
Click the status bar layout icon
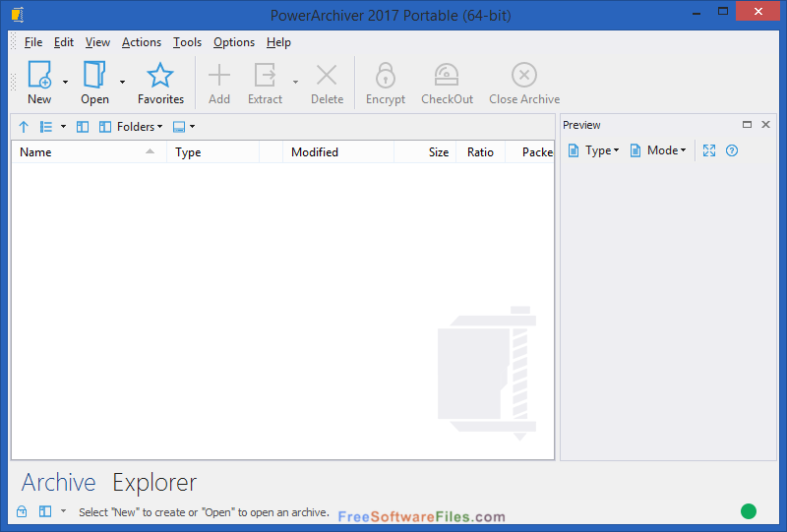coord(45,511)
